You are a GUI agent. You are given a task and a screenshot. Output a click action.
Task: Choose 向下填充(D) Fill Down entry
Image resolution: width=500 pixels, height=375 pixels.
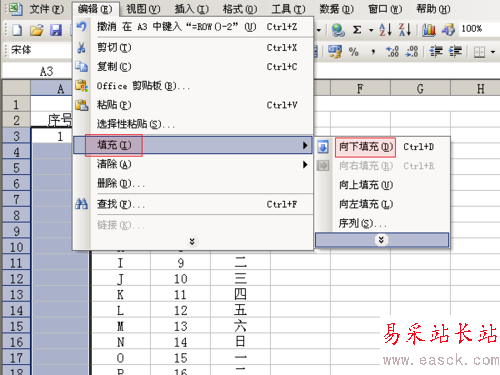tap(382, 147)
